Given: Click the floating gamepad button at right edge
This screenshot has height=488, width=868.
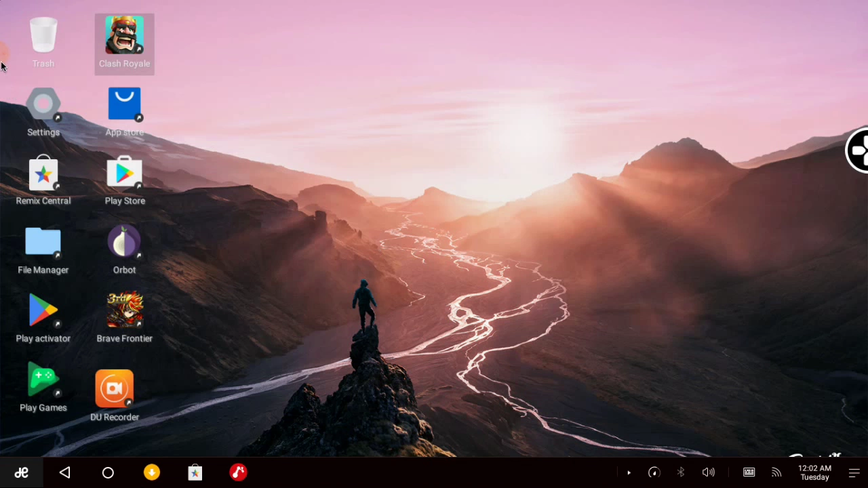Looking at the screenshot, I should (x=858, y=150).
